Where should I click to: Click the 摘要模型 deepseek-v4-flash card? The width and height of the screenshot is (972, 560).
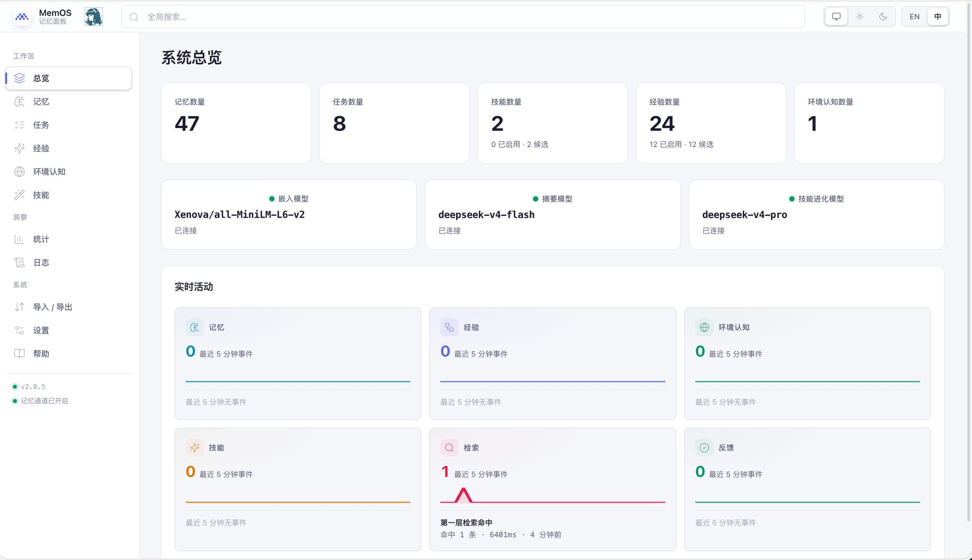(552, 215)
